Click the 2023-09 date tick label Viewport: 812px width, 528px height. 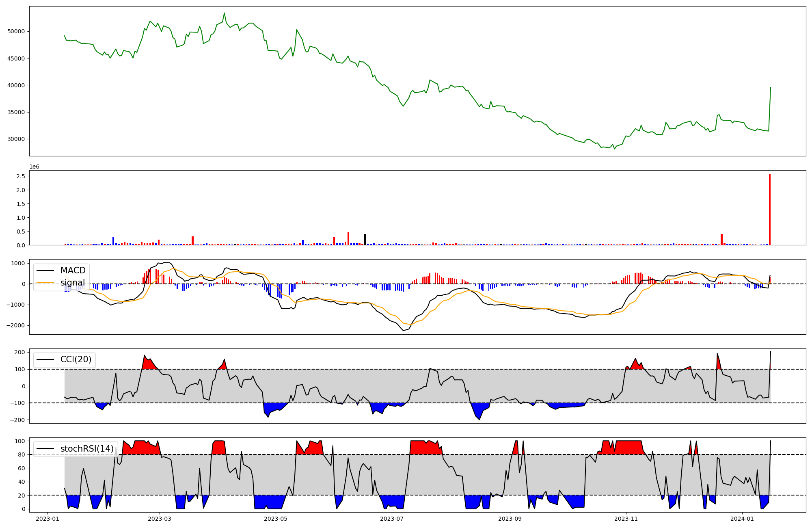tap(510, 518)
